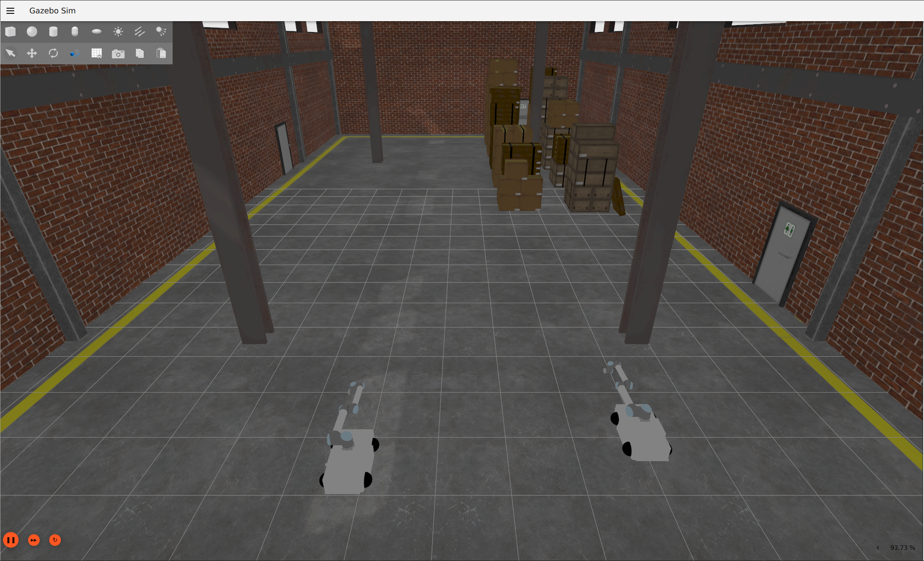
Task: Add a point light
Action: [x=118, y=32]
